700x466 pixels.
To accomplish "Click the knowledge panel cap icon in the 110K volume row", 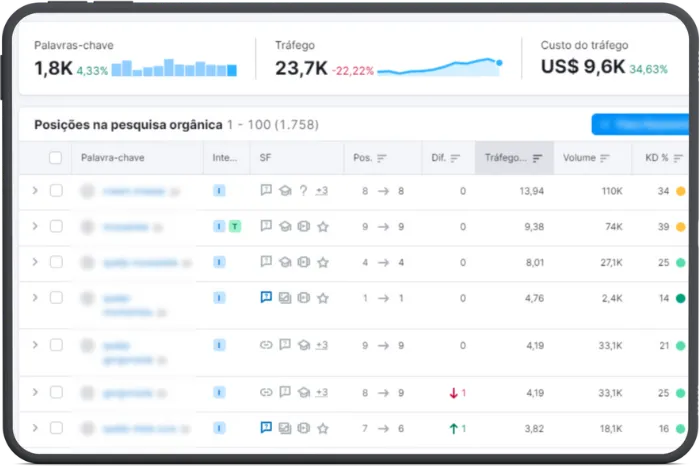I will (x=285, y=191).
